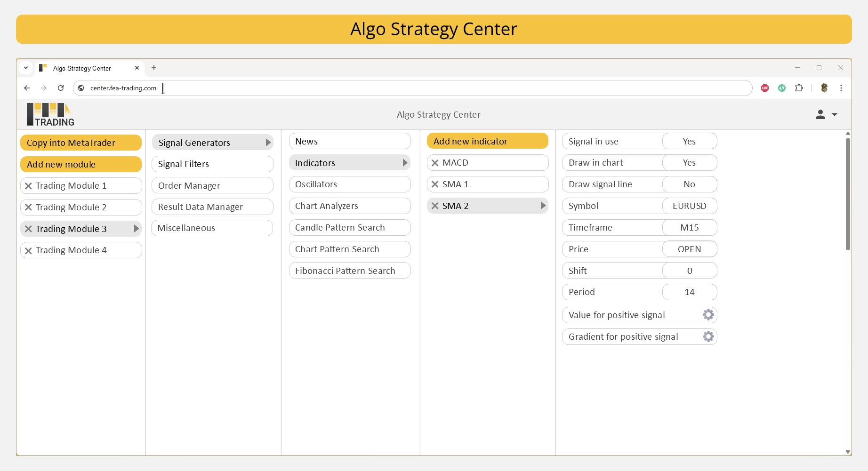Open gear settings for Value for positive signal

click(x=708, y=315)
